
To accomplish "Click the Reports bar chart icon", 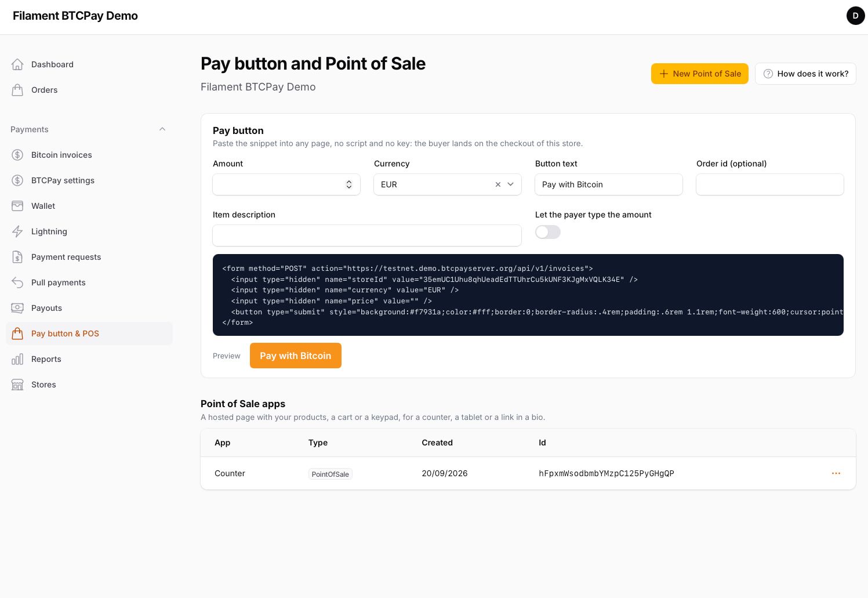I will 17,359.
